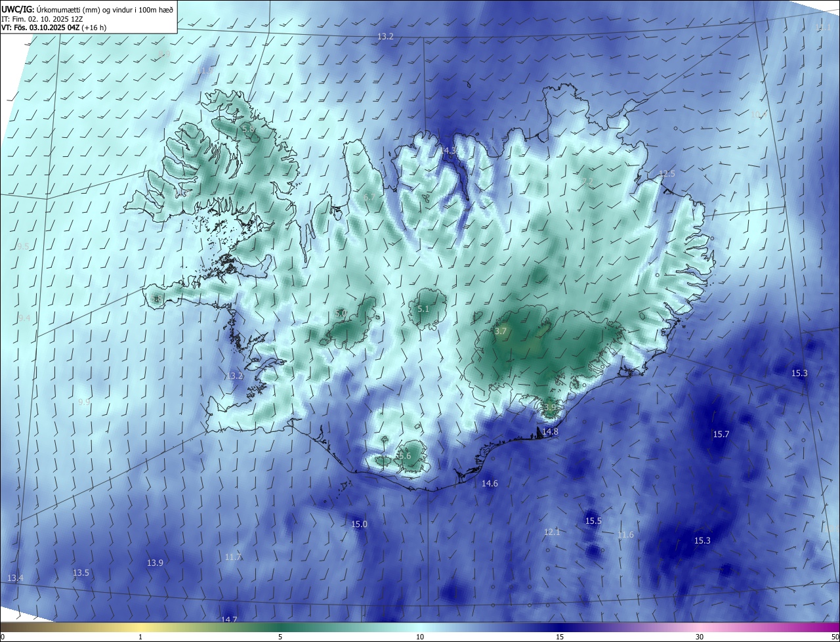Click the 3.7 value on Vatnajökull
Viewport: 840px width, 642px height.
pos(501,332)
